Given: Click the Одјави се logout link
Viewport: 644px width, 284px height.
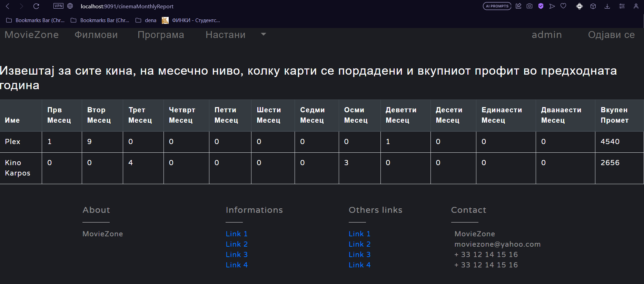Looking at the screenshot, I should tap(611, 35).
